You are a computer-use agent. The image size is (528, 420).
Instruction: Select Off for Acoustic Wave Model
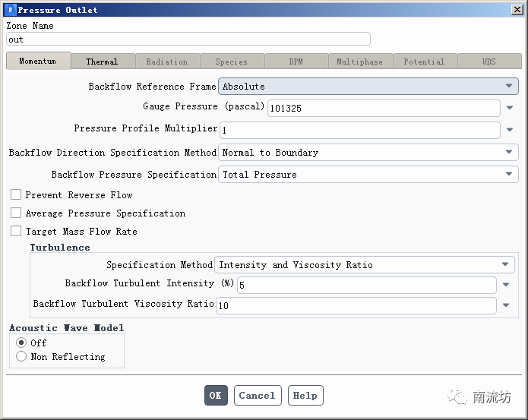point(21,343)
